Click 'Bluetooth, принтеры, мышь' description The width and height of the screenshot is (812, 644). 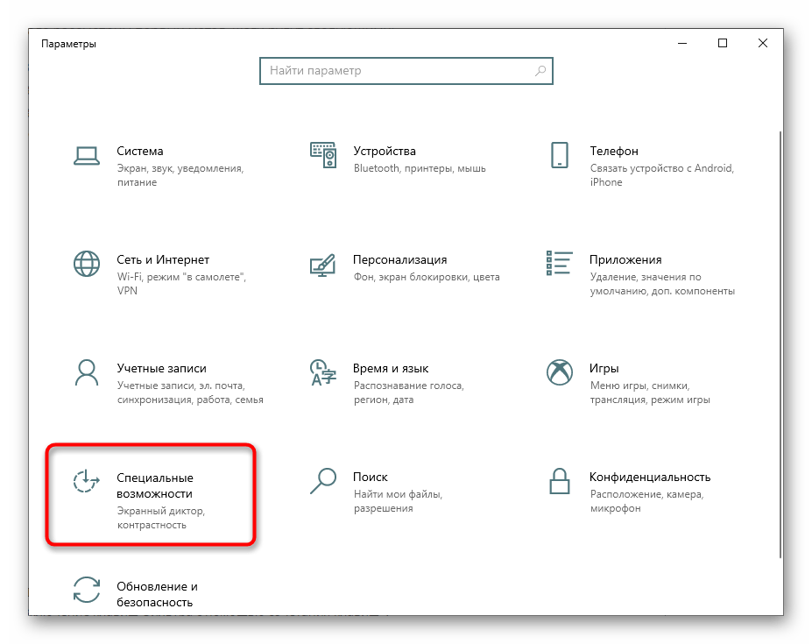(420, 168)
